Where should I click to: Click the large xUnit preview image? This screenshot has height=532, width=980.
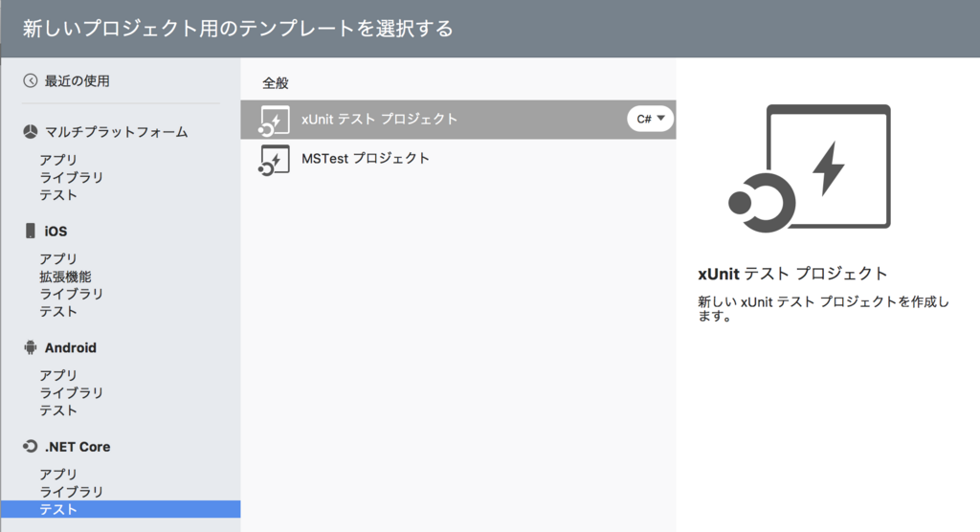pos(810,168)
